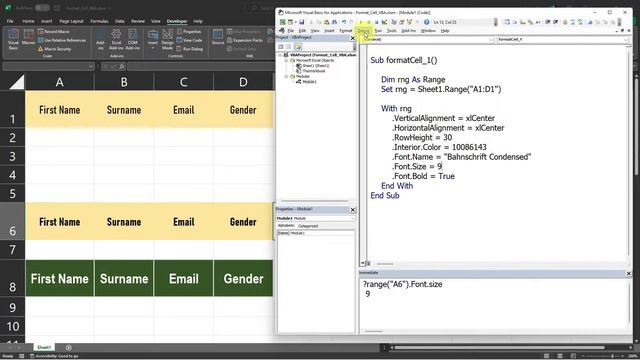The height and width of the screenshot is (360, 640).
Task: Click Toggle Folders icon in Project pane
Action: pyautogui.click(x=298, y=47)
